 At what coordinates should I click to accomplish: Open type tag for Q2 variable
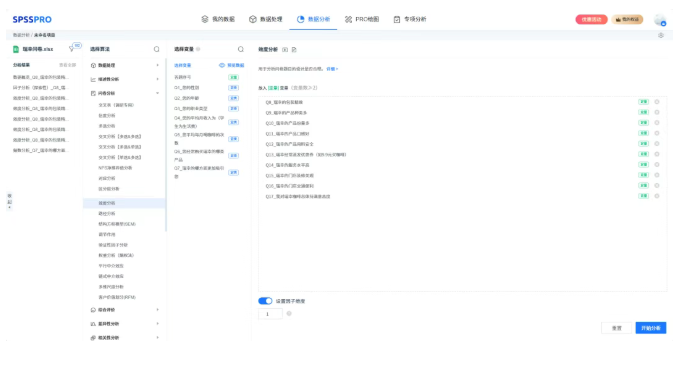pyautogui.click(x=233, y=98)
